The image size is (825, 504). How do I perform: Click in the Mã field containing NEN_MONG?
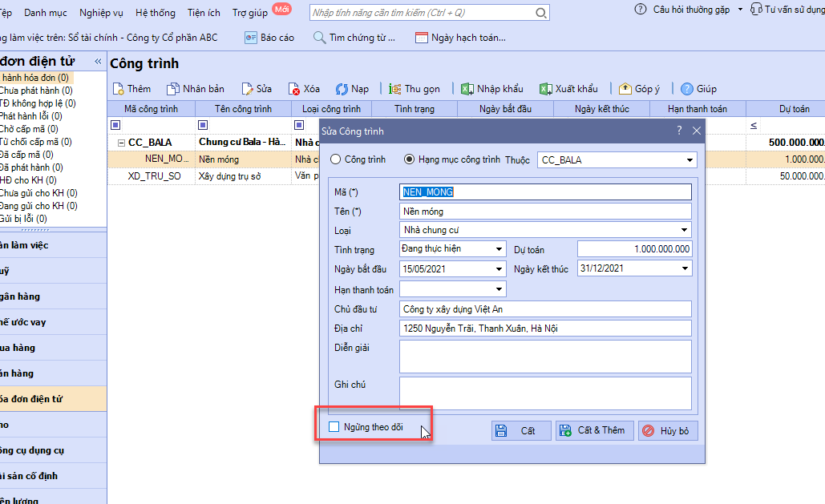[x=546, y=192]
